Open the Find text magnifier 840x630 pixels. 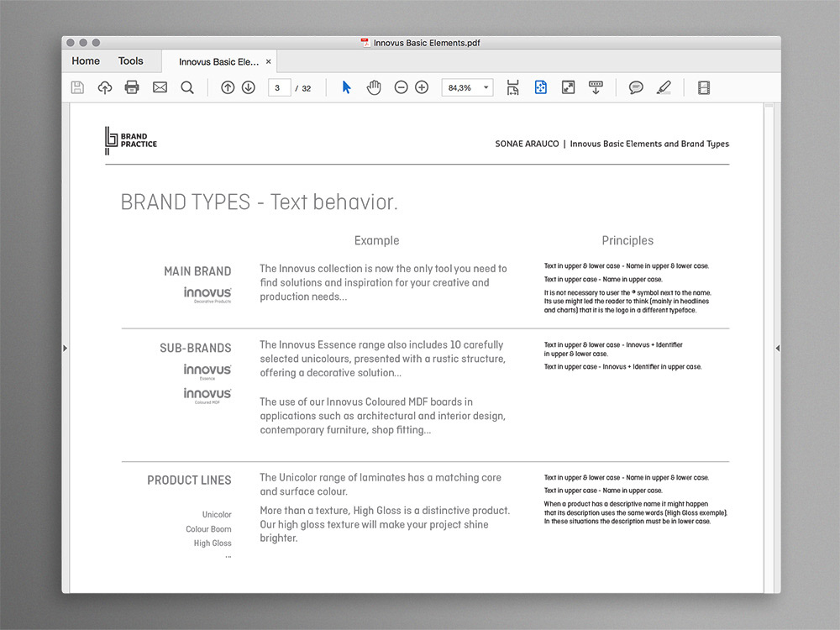pyautogui.click(x=187, y=87)
